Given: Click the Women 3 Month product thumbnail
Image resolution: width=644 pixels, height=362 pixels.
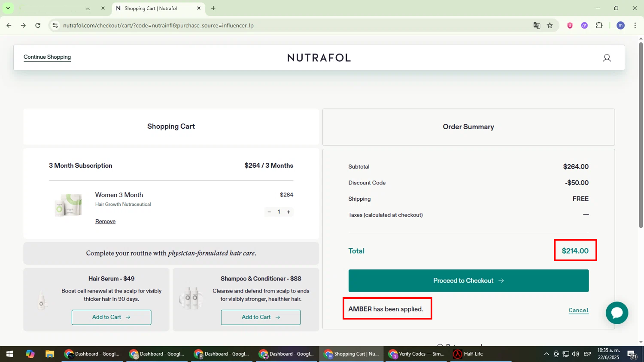Looking at the screenshot, I should [x=68, y=205].
